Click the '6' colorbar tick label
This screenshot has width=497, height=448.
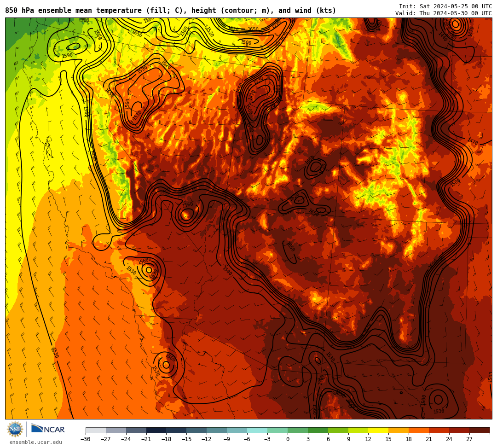pyautogui.click(x=328, y=439)
